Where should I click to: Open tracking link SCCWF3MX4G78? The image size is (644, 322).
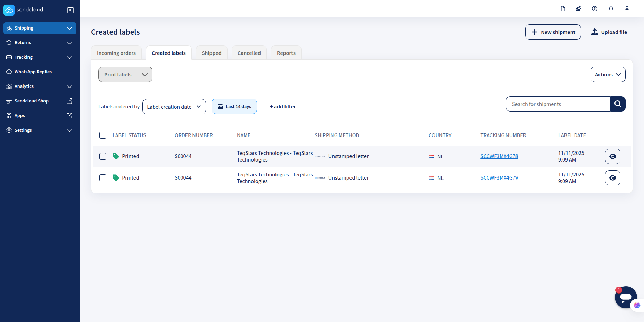pos(499,156)
